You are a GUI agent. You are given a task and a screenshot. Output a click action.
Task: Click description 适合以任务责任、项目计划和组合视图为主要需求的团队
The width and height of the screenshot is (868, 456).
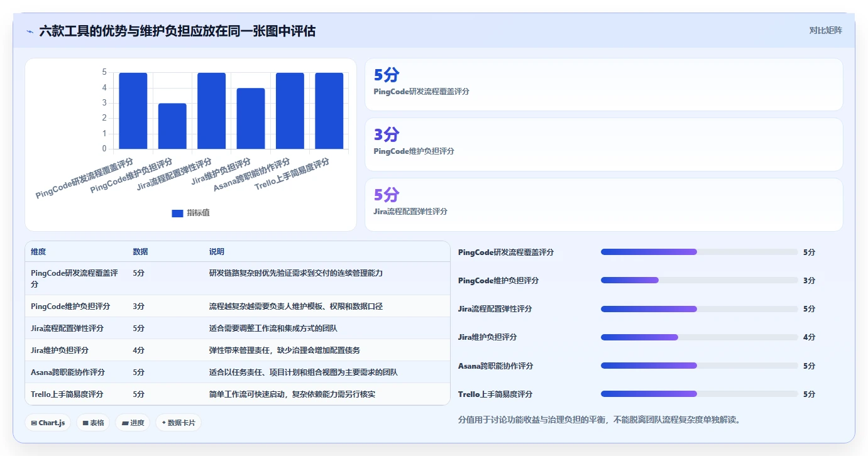click(304, 372)
